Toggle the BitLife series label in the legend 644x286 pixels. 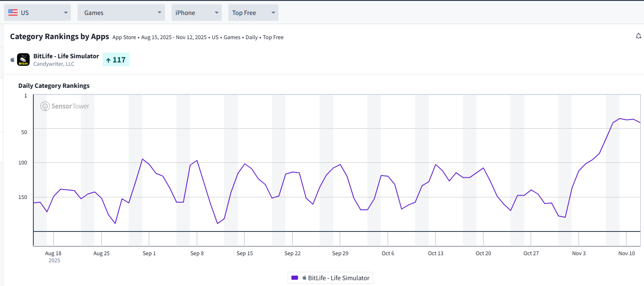(338, 278)
